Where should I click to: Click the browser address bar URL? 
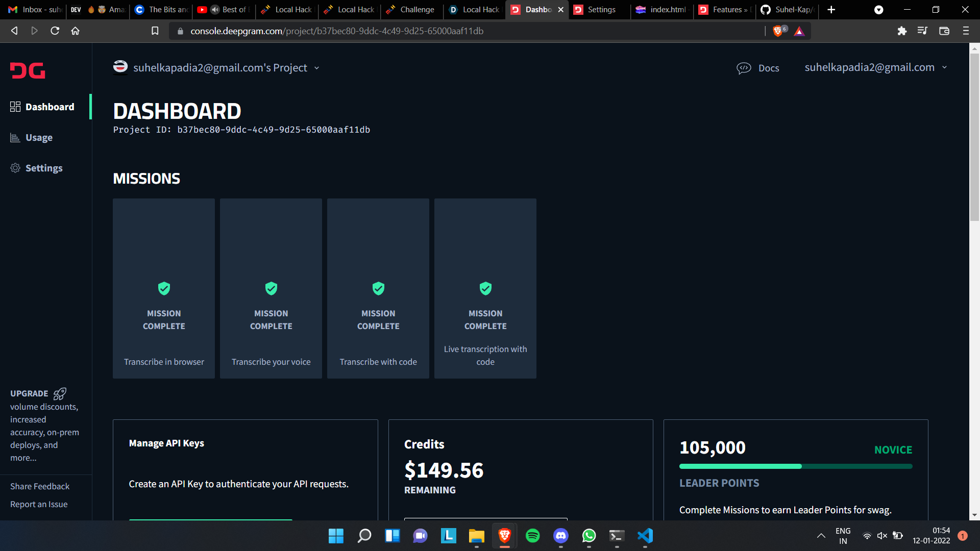[x=337, y=31]
